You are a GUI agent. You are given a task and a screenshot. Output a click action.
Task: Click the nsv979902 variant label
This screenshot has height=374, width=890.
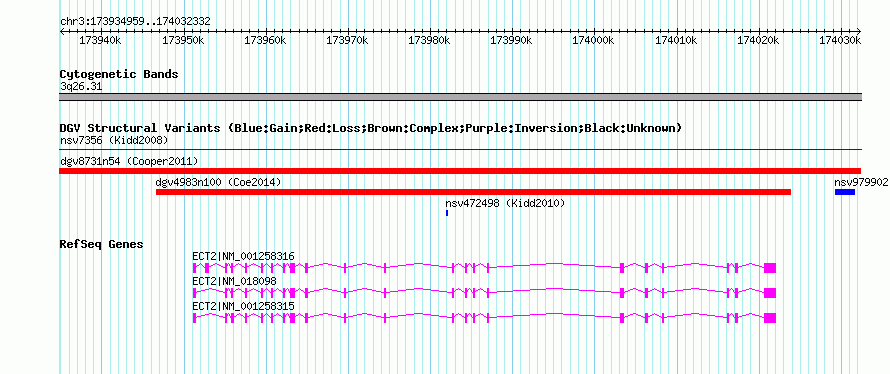[x=861, y=182]
